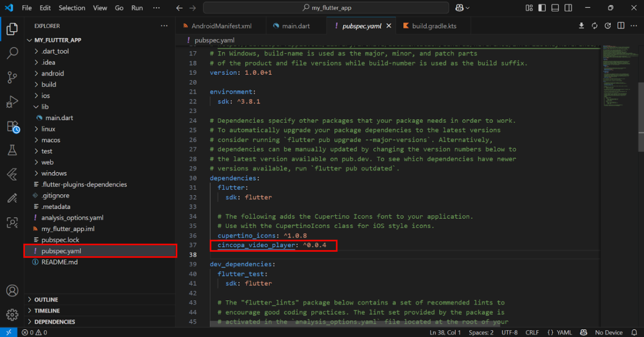Click No Device in the status bar
The width and height of the screenshot is (644, 337).
click(x=609, y=332)
